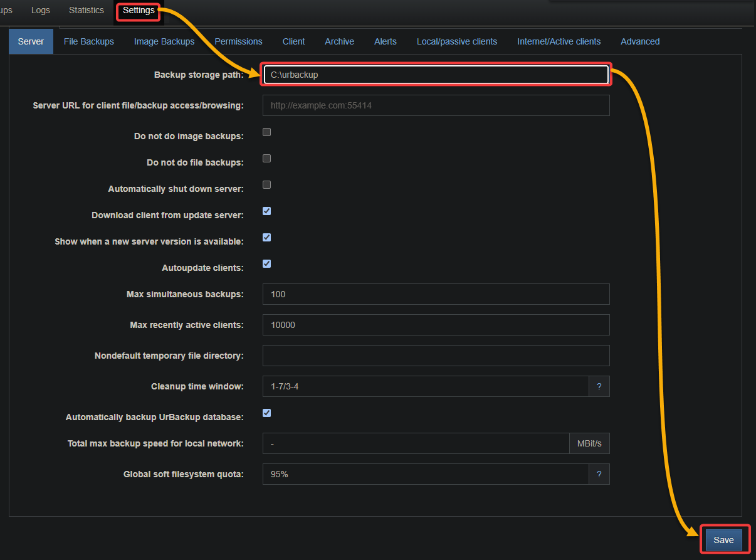756x560 pixels.
Task: Save the server settings
Action: (723, 539)
